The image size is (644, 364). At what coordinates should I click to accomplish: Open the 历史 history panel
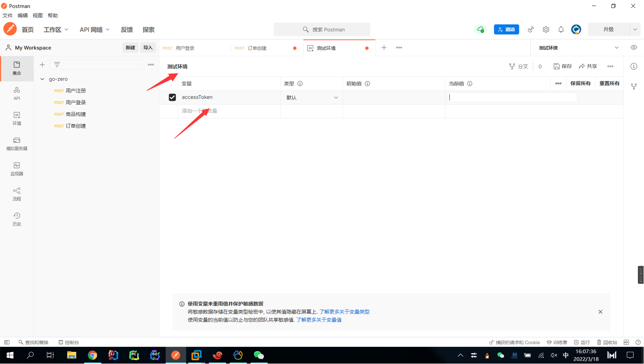point(17,219)
